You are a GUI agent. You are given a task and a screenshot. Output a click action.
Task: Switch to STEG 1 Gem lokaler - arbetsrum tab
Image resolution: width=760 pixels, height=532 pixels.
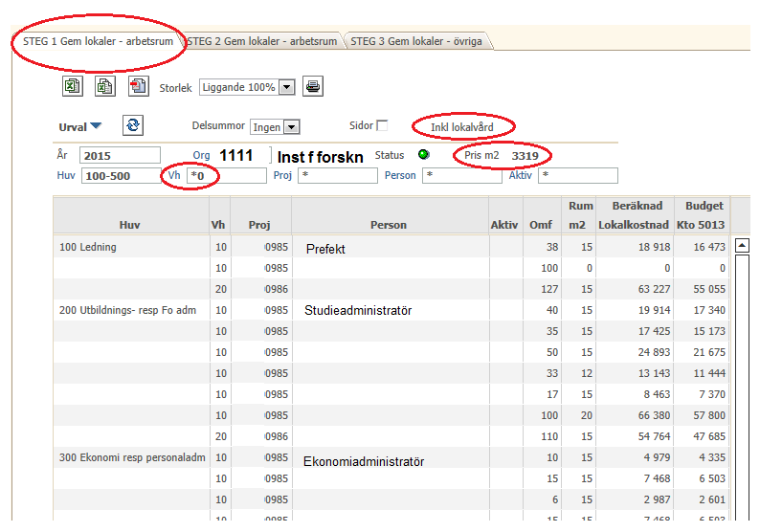click(x=98, y=41)
